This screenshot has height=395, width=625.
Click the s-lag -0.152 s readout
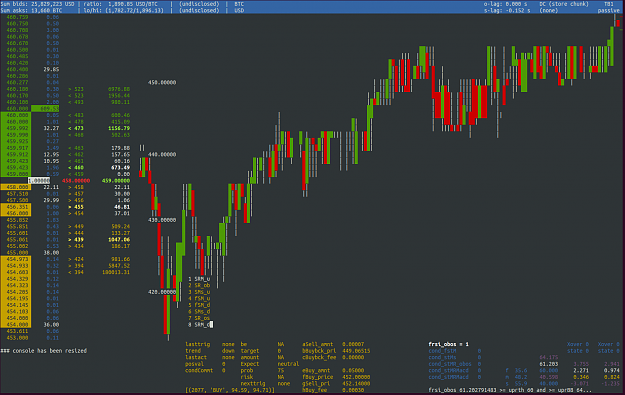[x=507, y=10]
